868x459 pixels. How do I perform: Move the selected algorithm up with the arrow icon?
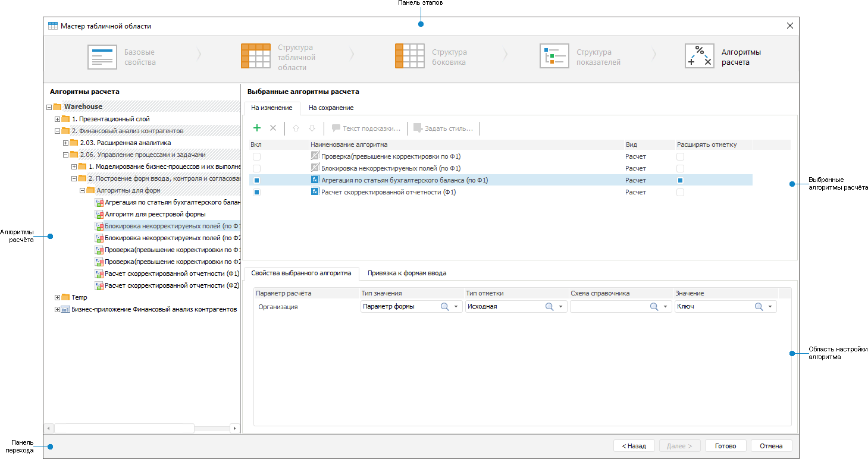click(296, 128)
